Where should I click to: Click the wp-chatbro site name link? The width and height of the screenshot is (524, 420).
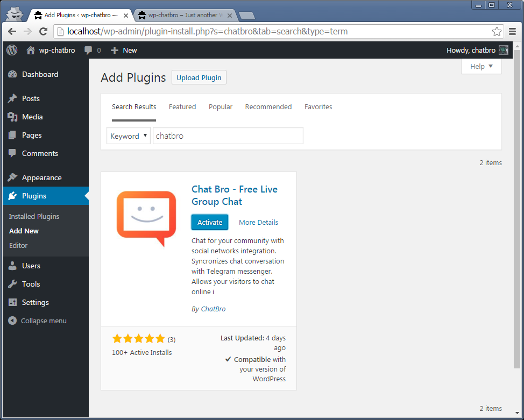coord(57,50)
